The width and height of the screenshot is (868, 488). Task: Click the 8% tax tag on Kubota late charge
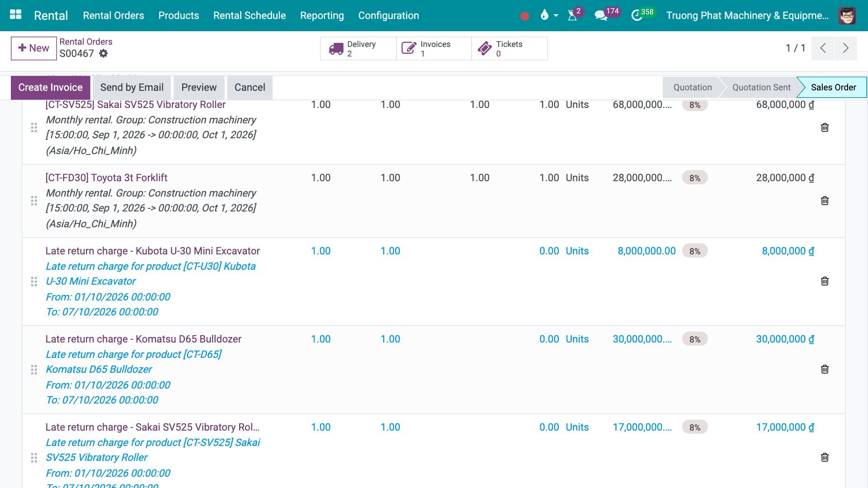click(x=695, y=251)
